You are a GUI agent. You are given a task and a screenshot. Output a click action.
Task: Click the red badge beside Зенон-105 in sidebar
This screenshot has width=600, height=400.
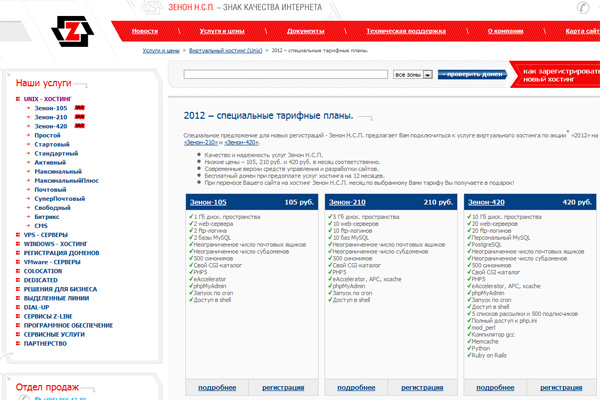click(x=78, y=108)
